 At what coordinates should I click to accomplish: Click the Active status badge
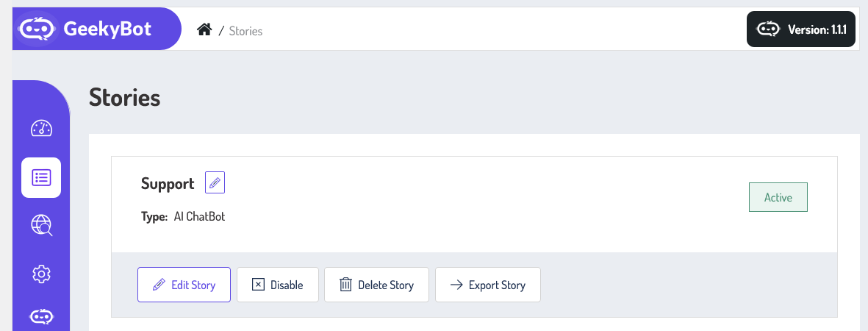pyautogui.click(x=778, y=197)
